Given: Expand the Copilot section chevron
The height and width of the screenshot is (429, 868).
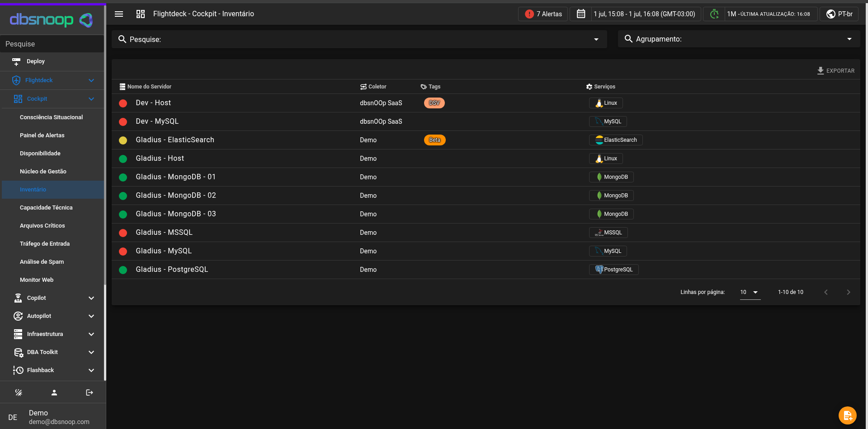Looking at the screenshot, I should (x=91, y=298).
